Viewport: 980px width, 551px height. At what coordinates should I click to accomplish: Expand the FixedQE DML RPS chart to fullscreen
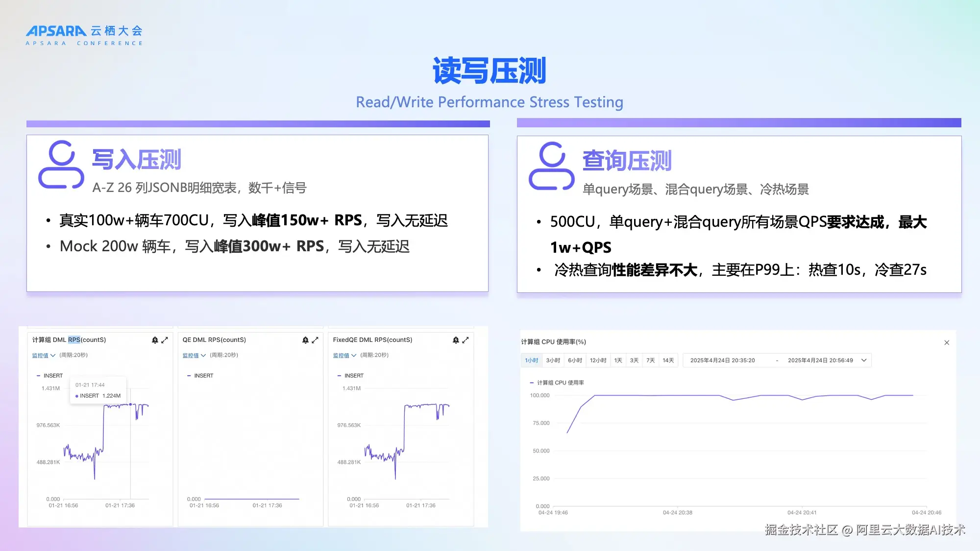click(x=465, y=340)
